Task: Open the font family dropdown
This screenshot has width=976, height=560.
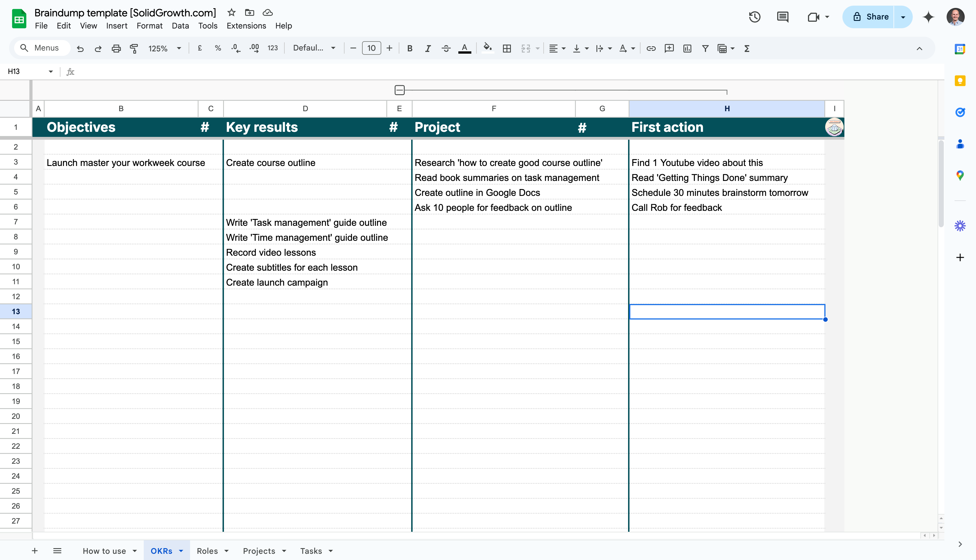Action: pos(314,48)
